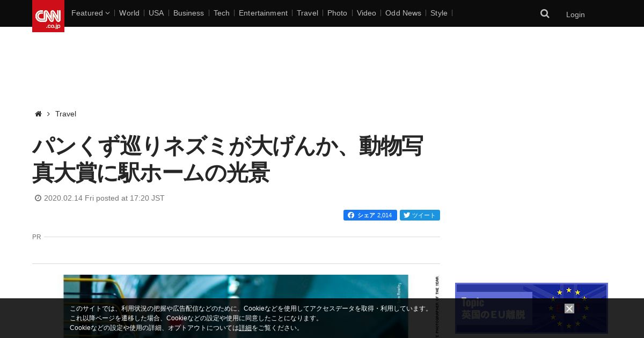Go to the Video section
Screen dimensions: 644x338
pos(367,13)
